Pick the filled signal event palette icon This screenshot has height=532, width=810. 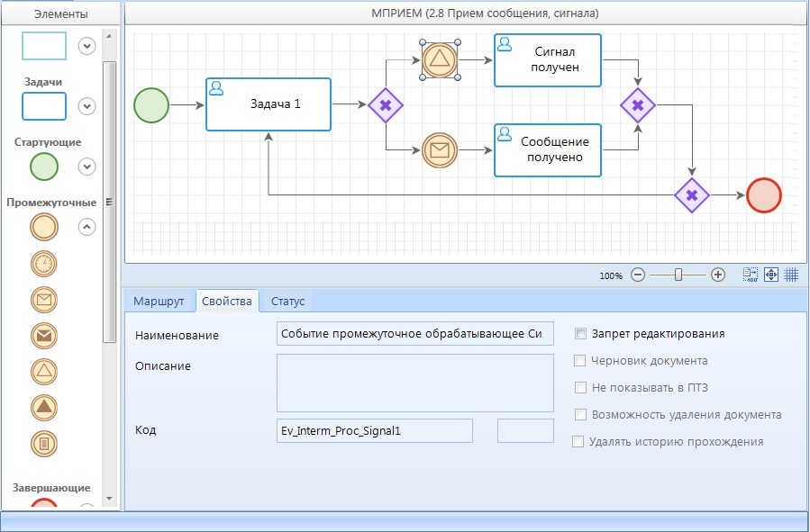pyautogui.click(x=44, y=407)
